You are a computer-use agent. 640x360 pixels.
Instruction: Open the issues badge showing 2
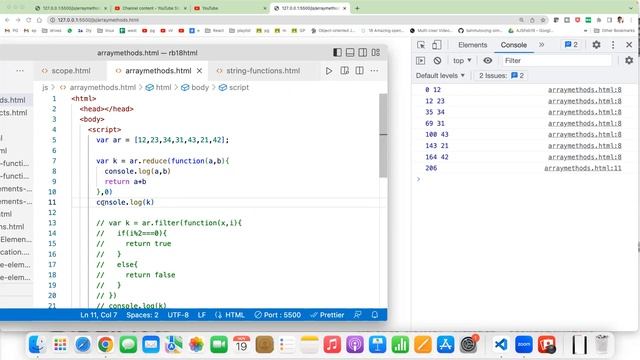point(571,45)
